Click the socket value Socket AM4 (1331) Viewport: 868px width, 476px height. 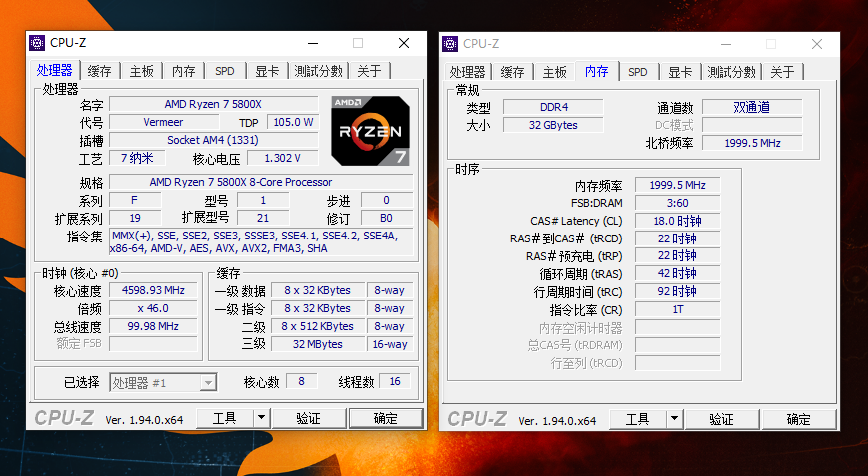point(213,140)
